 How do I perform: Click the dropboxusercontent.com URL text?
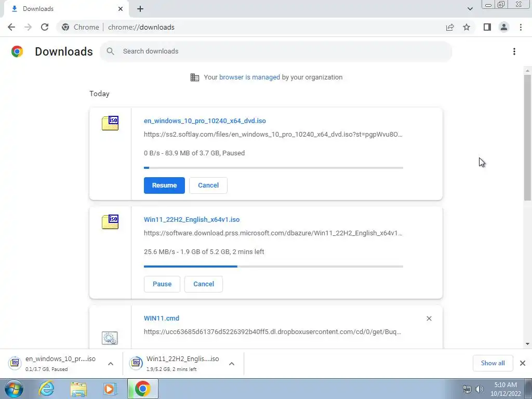[272, 332]
